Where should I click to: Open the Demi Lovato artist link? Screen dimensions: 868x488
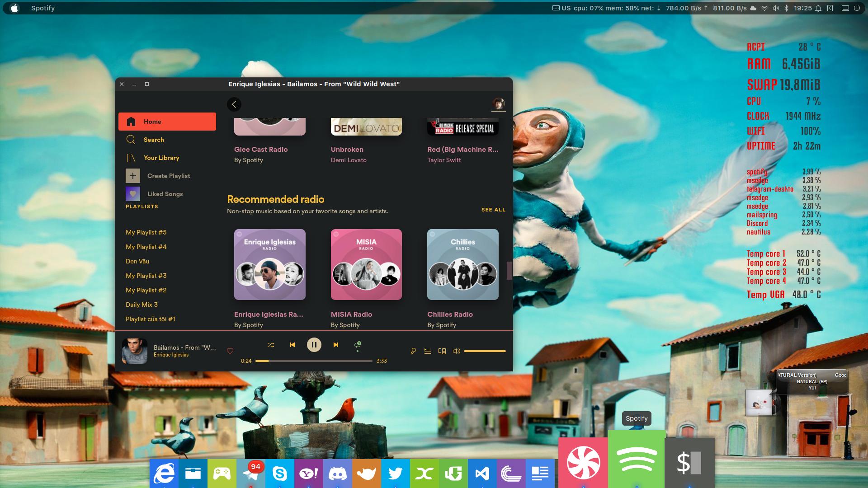349,160
